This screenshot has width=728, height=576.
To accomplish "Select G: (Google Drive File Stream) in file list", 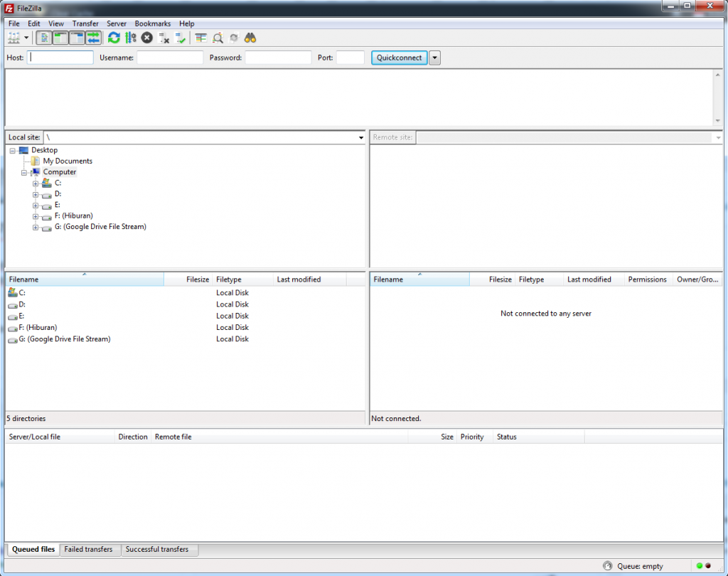I will pos(65,339).
